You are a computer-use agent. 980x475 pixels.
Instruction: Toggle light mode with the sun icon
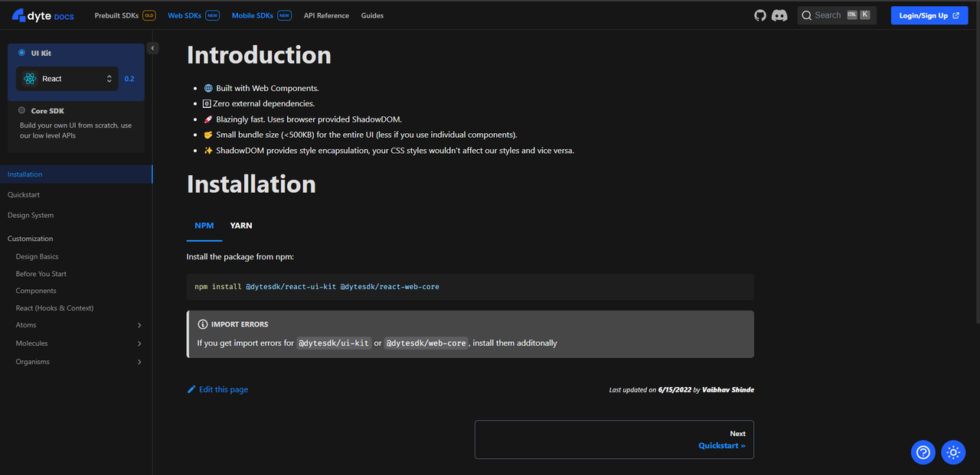click(953, 452)
